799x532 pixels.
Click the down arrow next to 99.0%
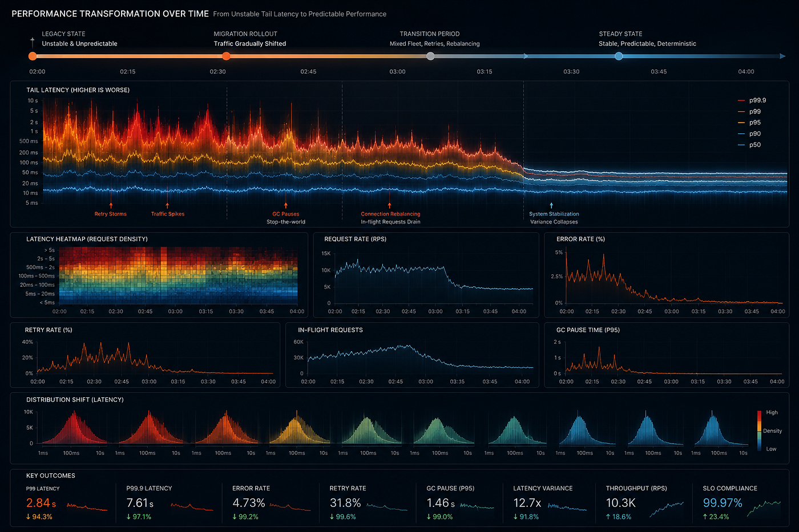click(x=429, y=517)
